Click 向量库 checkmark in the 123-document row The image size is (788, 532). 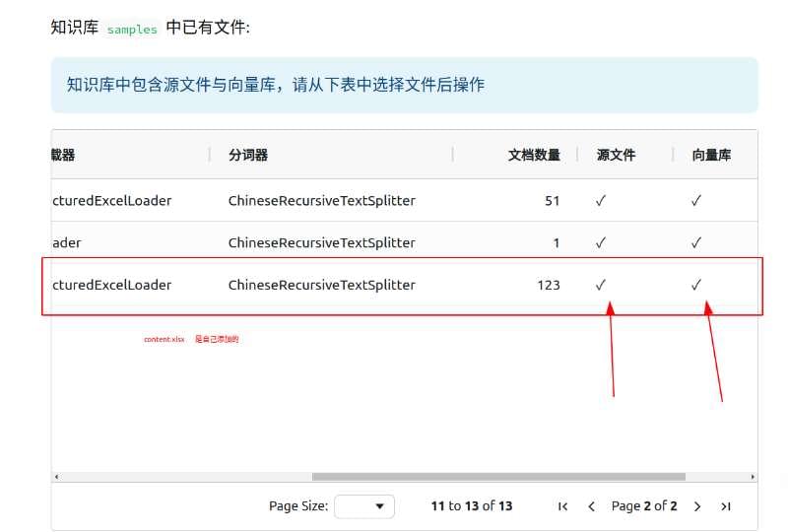click(x=695, y=285)
